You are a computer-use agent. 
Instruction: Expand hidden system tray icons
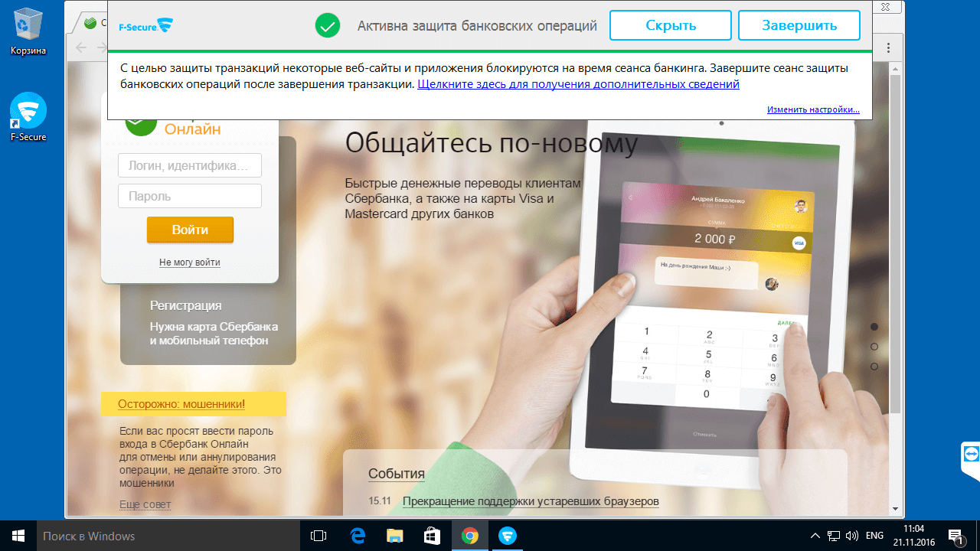(x=814, y=536)
